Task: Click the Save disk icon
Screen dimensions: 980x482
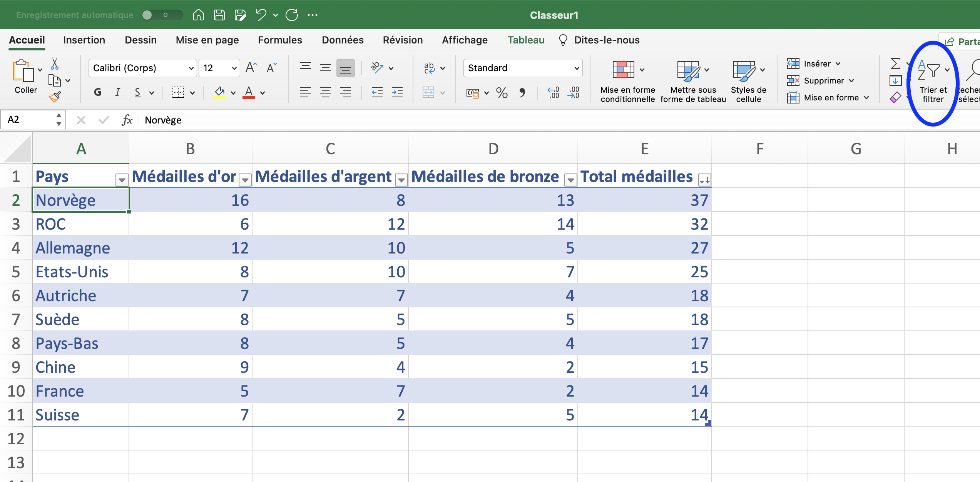Action: (x=219, y=15)
